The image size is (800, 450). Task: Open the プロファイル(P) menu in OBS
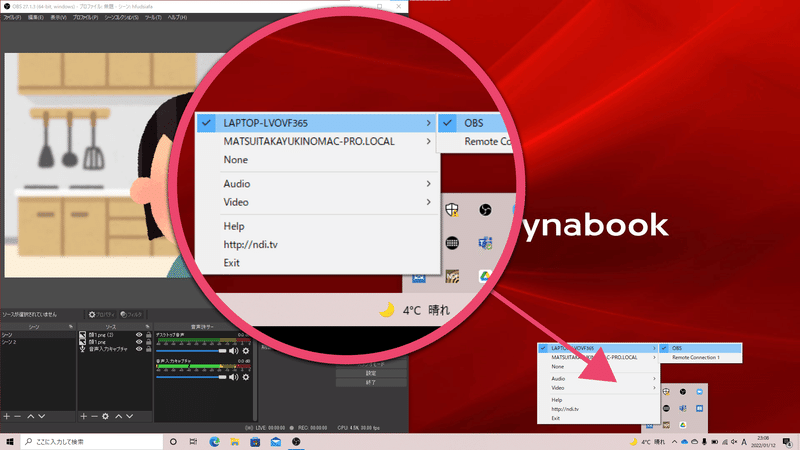[x=85, y=17]
